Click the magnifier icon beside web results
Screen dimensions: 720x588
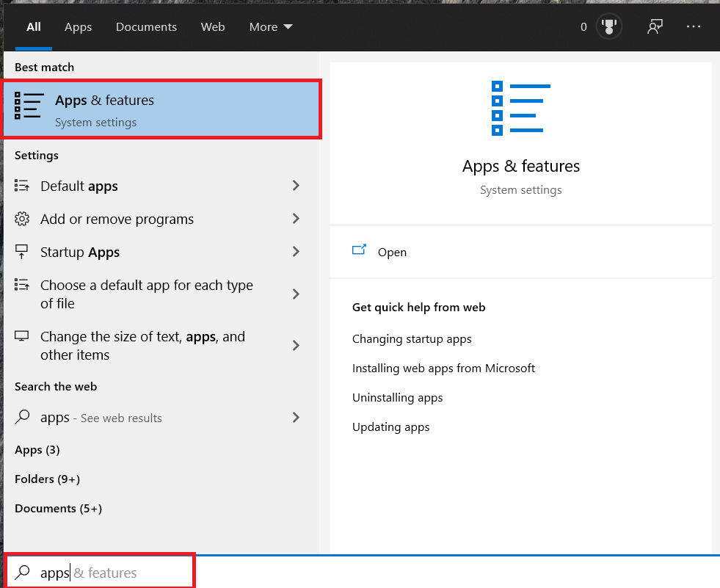[x=23, y=417]
